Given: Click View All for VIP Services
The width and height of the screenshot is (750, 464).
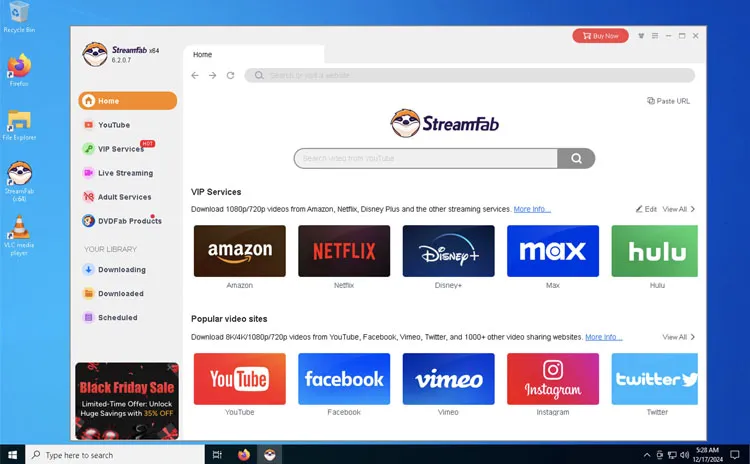Looking at the screenshot, I should 679,209.
